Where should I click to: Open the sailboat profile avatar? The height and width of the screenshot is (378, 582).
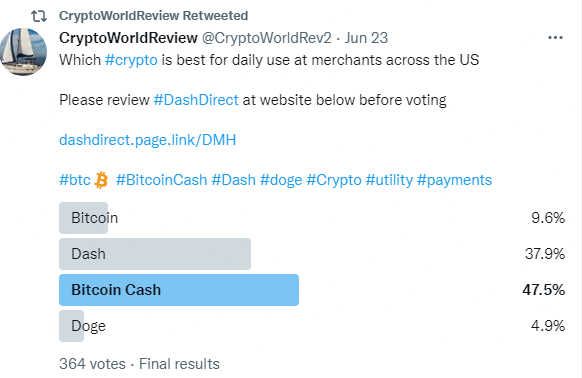23,52
